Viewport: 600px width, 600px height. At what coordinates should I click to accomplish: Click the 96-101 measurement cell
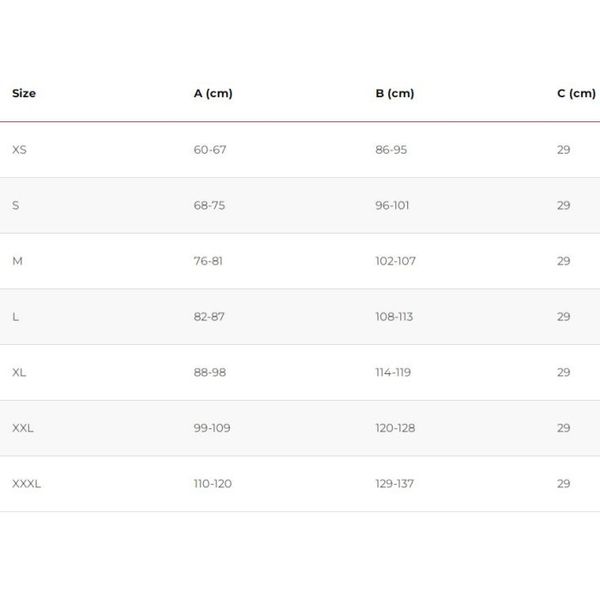[392, 205]
